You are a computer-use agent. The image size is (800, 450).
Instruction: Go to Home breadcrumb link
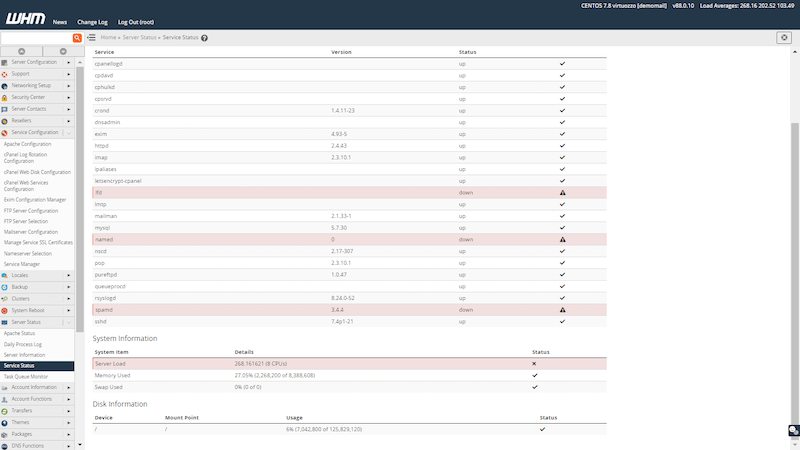(108, 37)
